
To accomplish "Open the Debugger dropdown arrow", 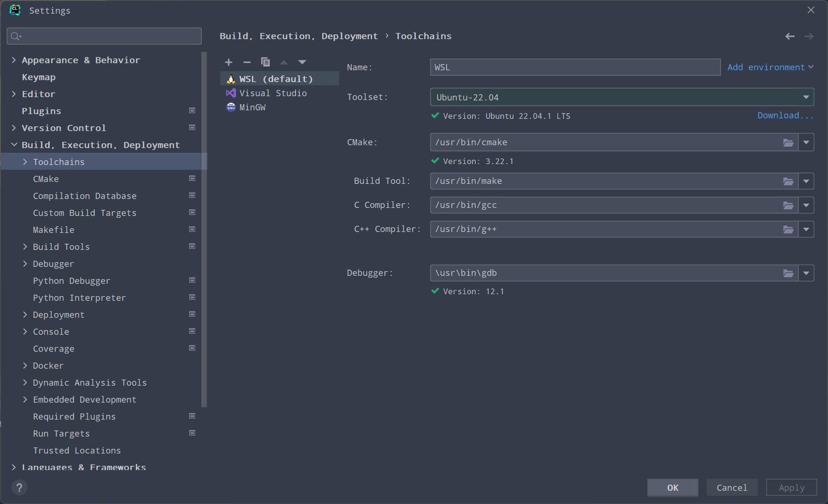I will [806, 273].
